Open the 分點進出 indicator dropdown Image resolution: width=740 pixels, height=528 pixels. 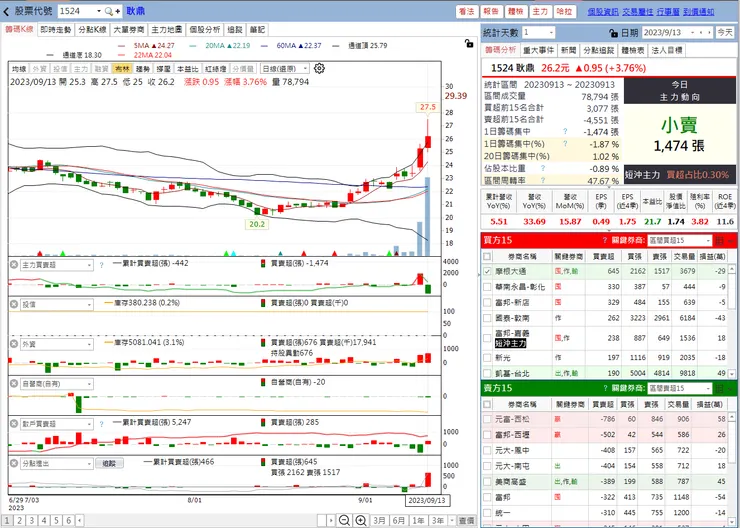point(89,464)
